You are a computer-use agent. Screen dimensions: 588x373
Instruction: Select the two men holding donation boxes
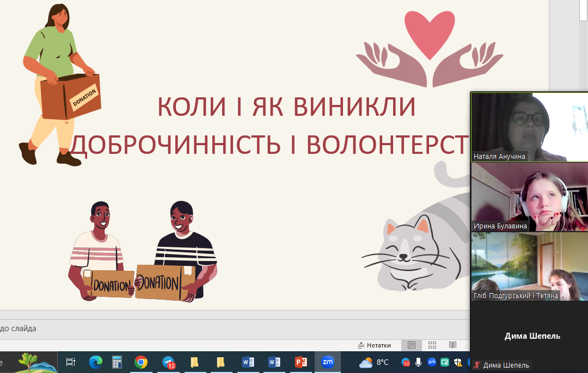[143, 251]
